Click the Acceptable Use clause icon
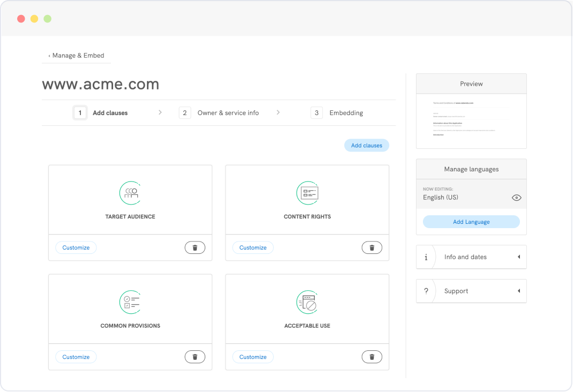Viewport: 573px width, 392px height. tap(307, 302)
